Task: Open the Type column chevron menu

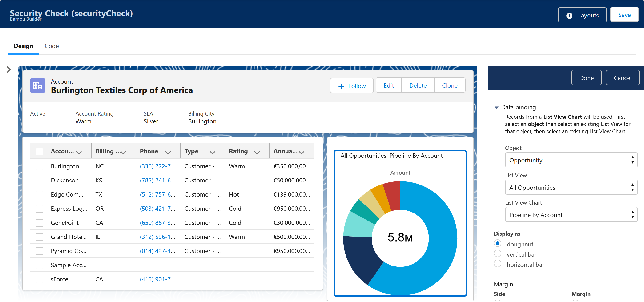Action: point(213,152)
